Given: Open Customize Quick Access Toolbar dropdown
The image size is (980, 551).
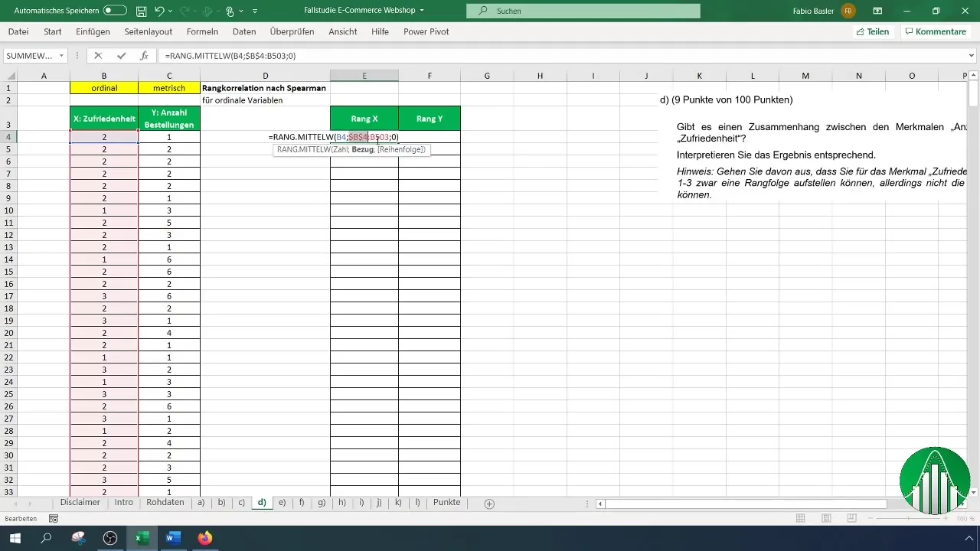Looking at the screenshot, I should point(255,11).
